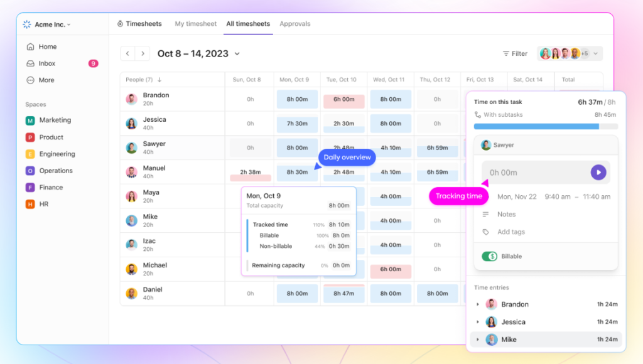Toggle the Billable switch

click(490, 256)
